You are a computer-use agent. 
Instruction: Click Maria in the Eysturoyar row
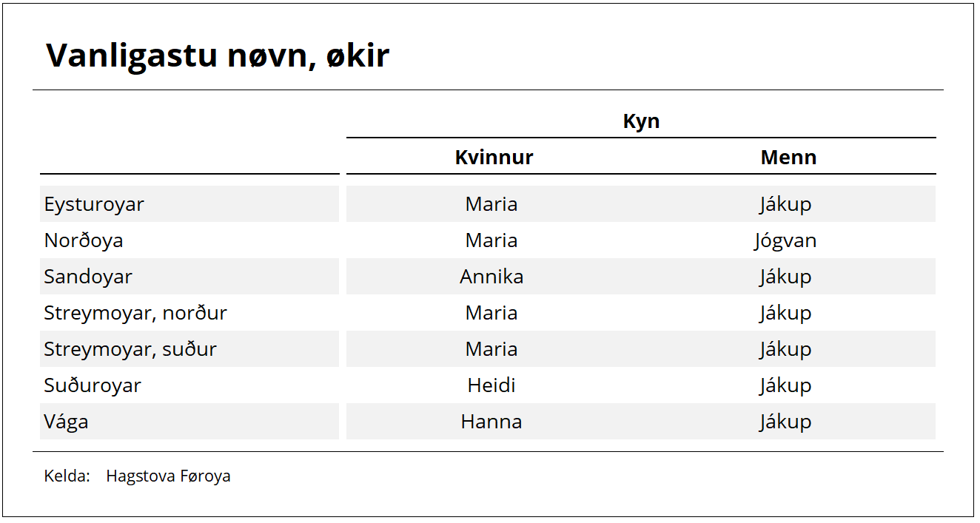pyautogui.click(x=491, y=204)
